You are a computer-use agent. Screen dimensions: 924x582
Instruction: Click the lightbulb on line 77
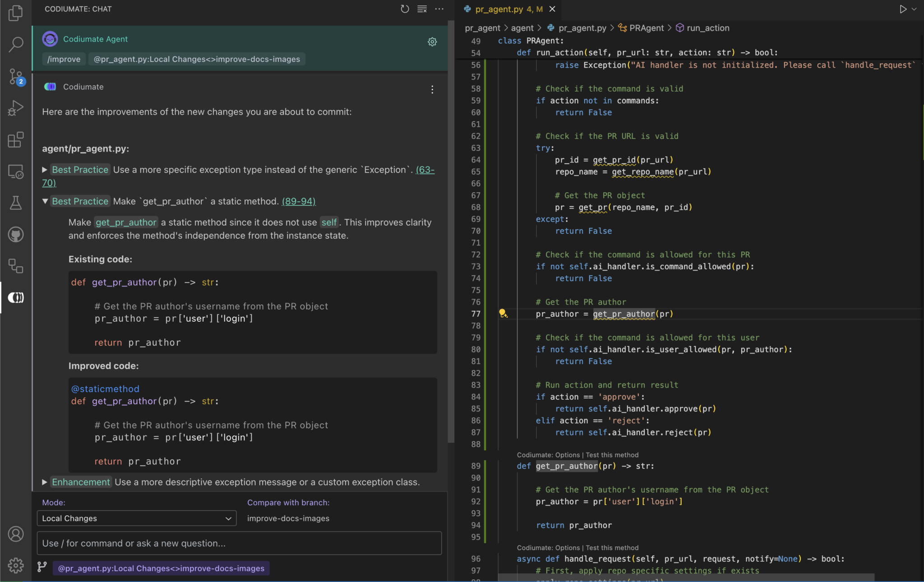(x=504, y=314)
